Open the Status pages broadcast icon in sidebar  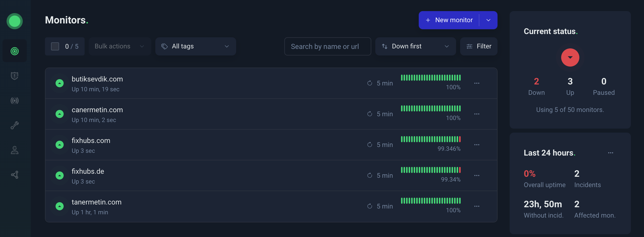pos(15,101)
